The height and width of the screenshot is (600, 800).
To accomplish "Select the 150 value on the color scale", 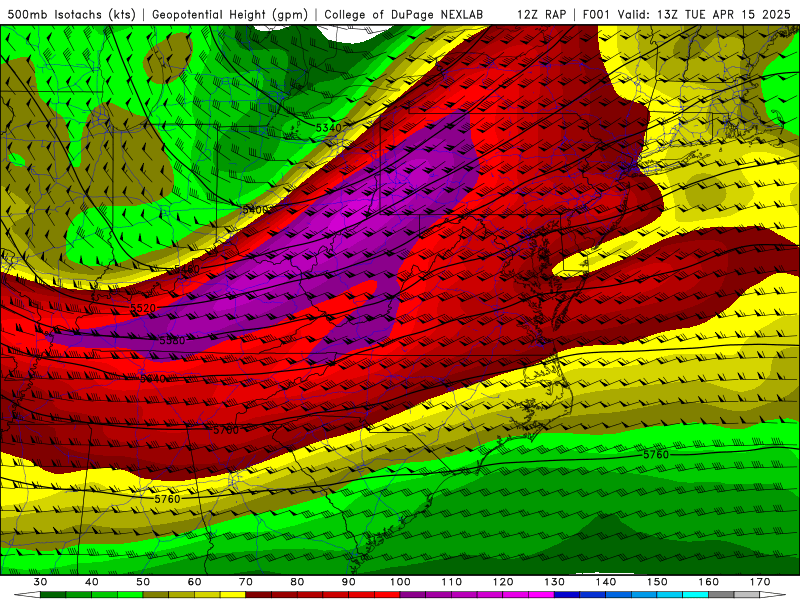I will coord(658,582).
